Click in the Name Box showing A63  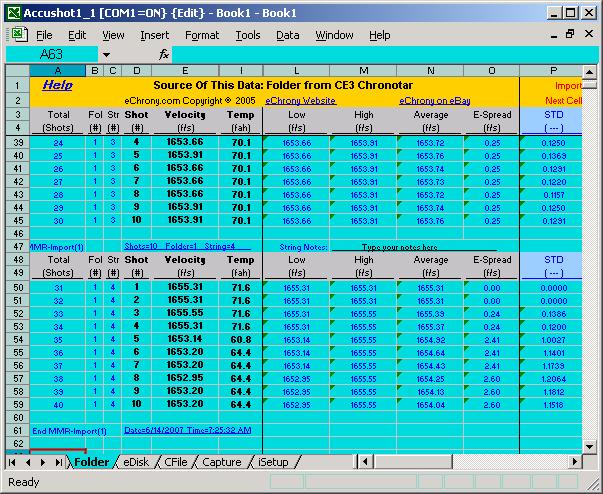pyautogui.click(x=51, y=55)
